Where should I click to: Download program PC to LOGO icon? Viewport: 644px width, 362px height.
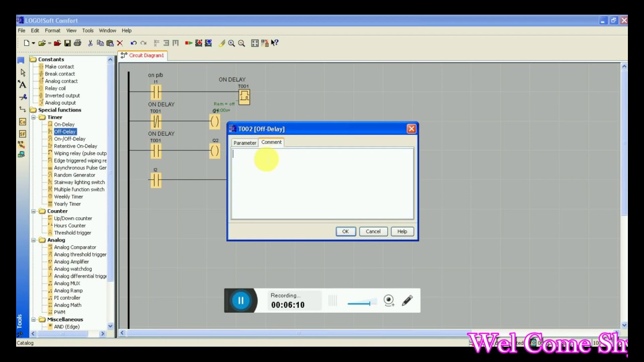tap(199, 43)
